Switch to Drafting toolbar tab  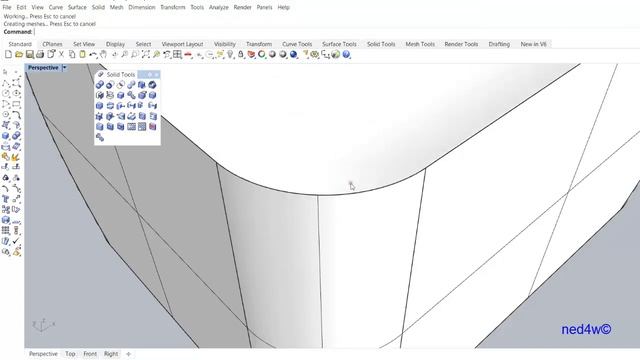click(499, 44)
